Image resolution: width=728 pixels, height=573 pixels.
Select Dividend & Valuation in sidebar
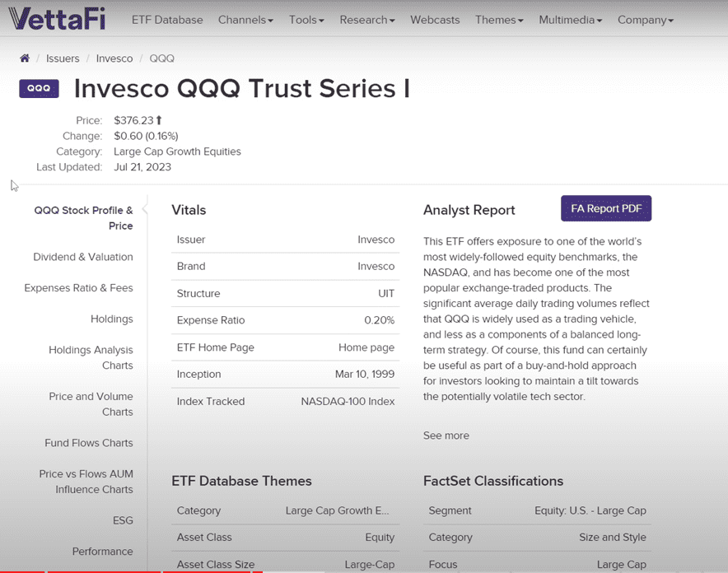tap(82, 257)
